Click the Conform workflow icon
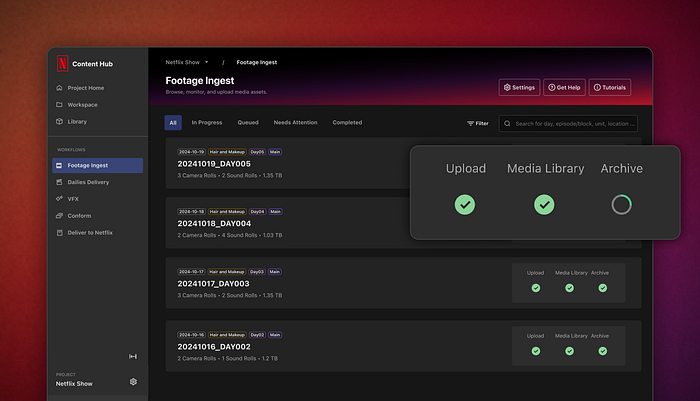The height and width of the screenshot is (401, 700). [59, 216]
